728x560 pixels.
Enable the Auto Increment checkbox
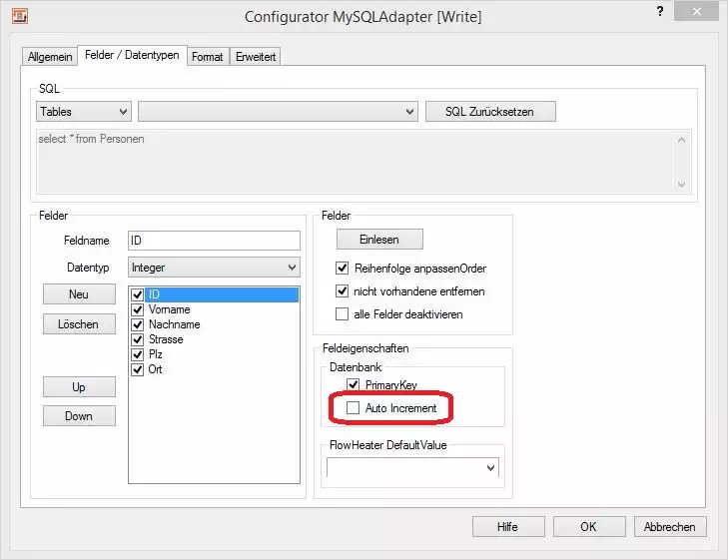pyautogui.click(x=353, y=408)
